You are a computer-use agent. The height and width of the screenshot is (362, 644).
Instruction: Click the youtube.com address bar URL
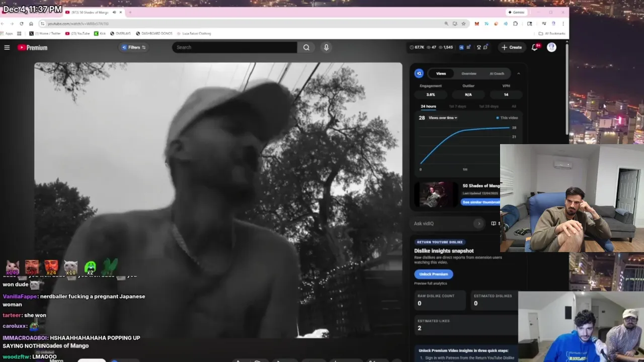pyautogui.click(x=78, y=24)
